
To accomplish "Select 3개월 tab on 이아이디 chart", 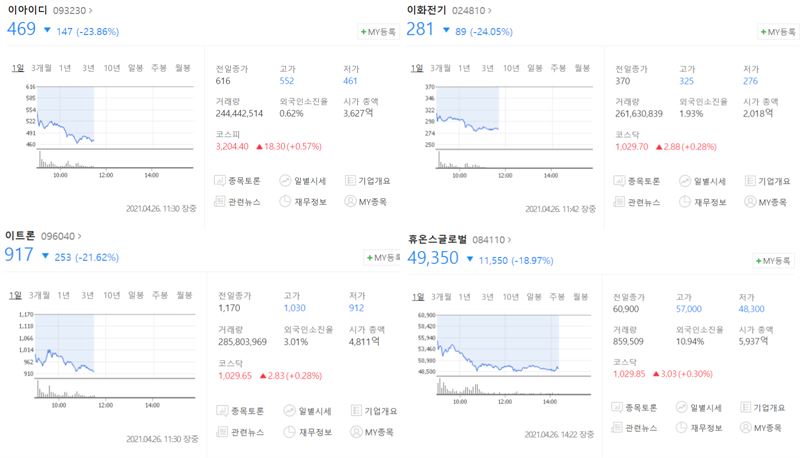I will pos(41,69).
